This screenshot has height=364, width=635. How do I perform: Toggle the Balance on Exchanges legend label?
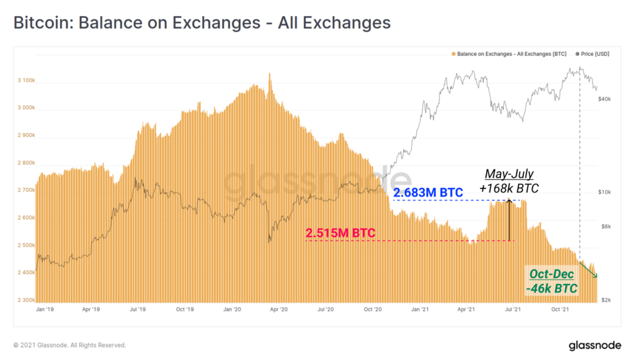click(x=512, y=54)
